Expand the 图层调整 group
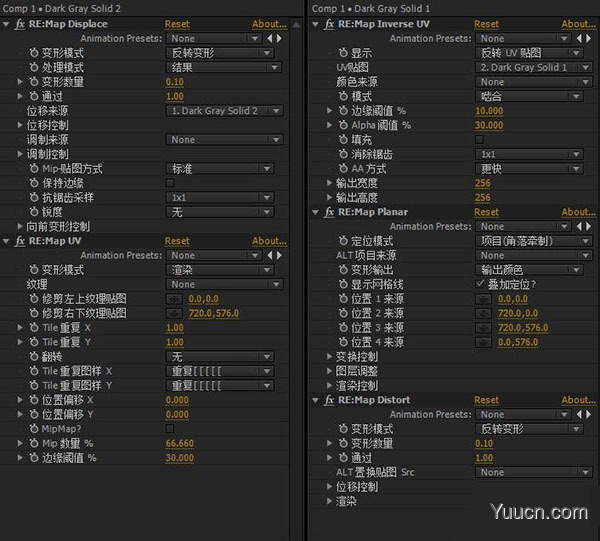This screenshot has width=600, height=541. point(329,371)
